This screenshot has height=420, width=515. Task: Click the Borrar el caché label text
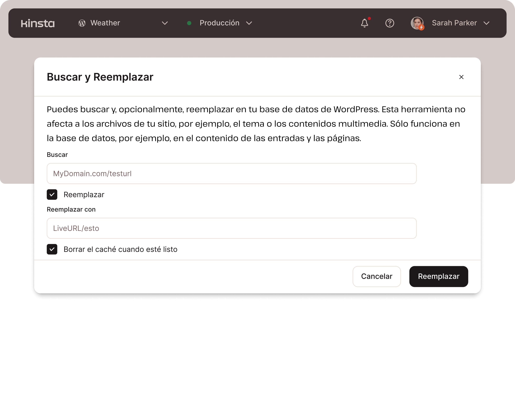pyautogui.click(x=120, y=249)
